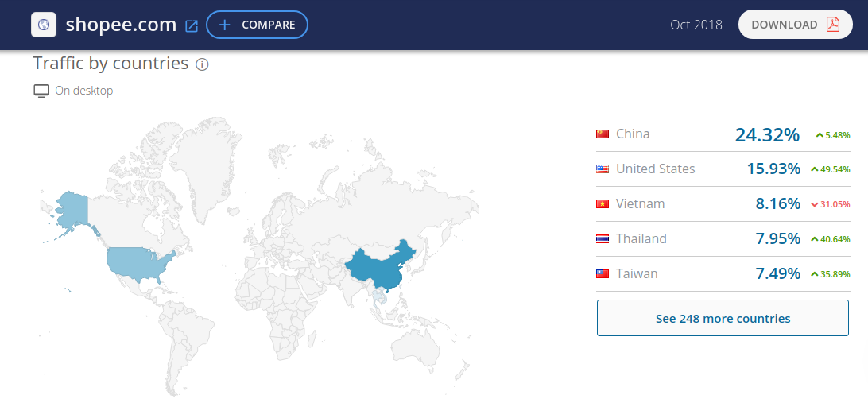The width and height of the screenshot is (868, 399).
Task: Click the COMPARE button
Action: click(x=257, y=25)
